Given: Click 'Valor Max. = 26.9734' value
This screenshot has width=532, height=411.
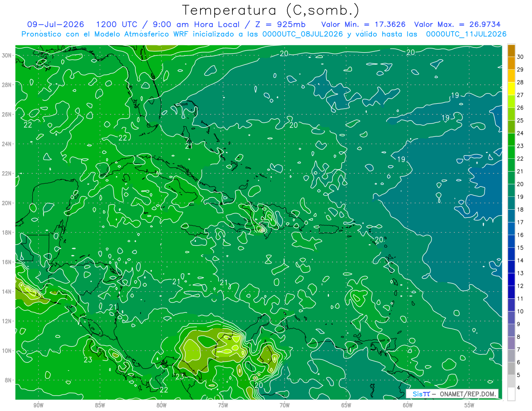Looking at the screenshot, I should point(458,24).
